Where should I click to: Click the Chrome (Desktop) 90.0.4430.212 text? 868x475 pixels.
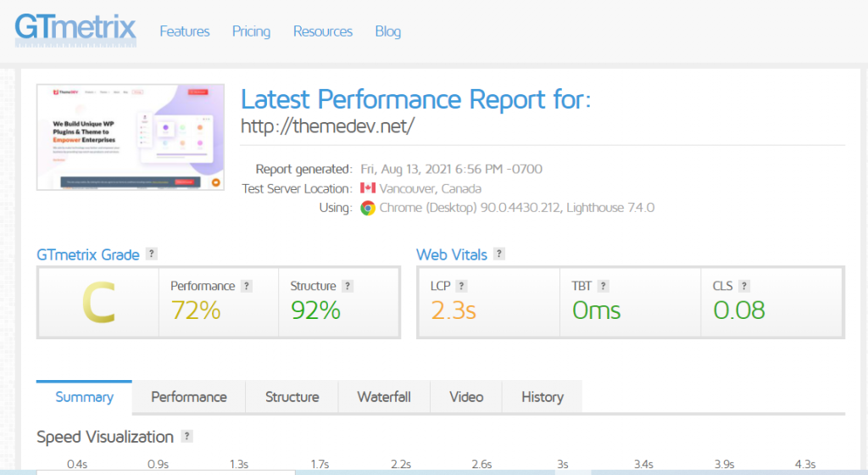[x=470, y=208]
